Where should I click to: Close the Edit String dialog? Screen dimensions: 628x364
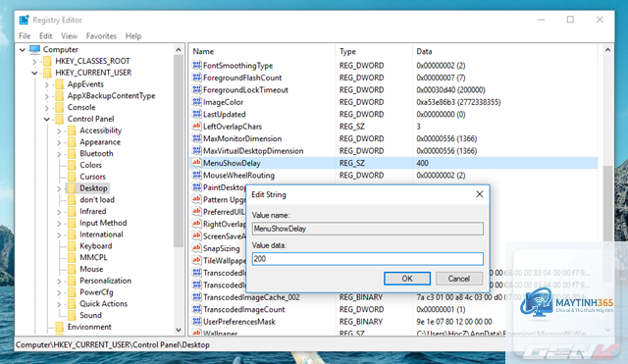pyautogui.click(x=480, y=194)
